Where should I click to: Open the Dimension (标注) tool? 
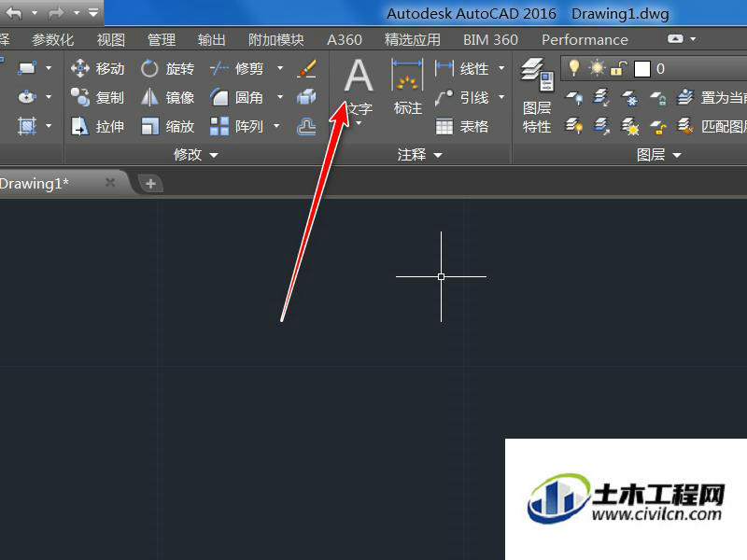point(408,87)
